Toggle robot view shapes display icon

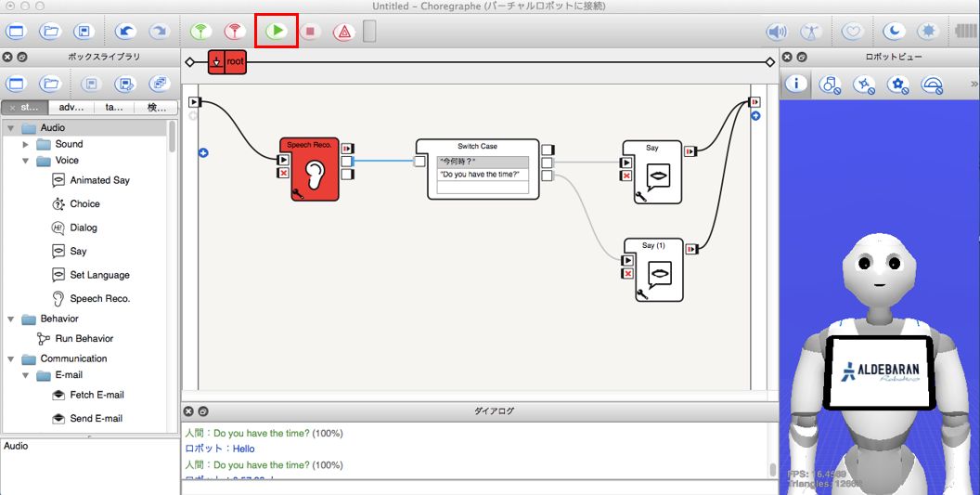pos(830,84)
